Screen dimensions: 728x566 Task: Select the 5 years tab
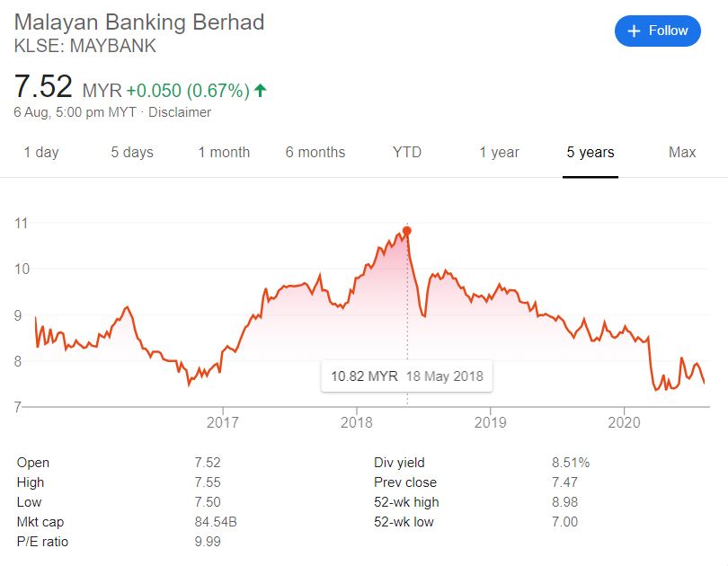[590, 152]
